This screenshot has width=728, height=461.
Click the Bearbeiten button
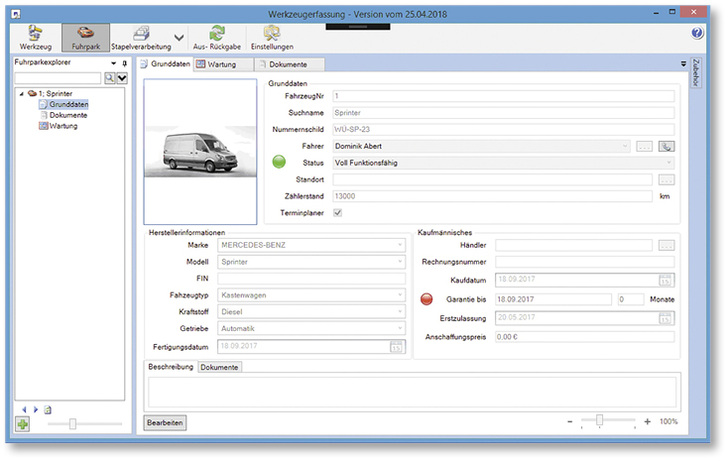[164, 423]
